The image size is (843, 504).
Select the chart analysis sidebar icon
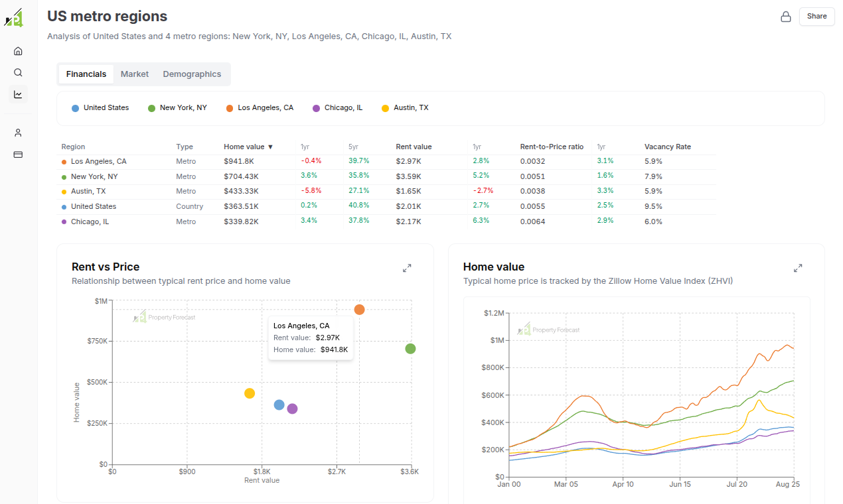click(18, 94)
